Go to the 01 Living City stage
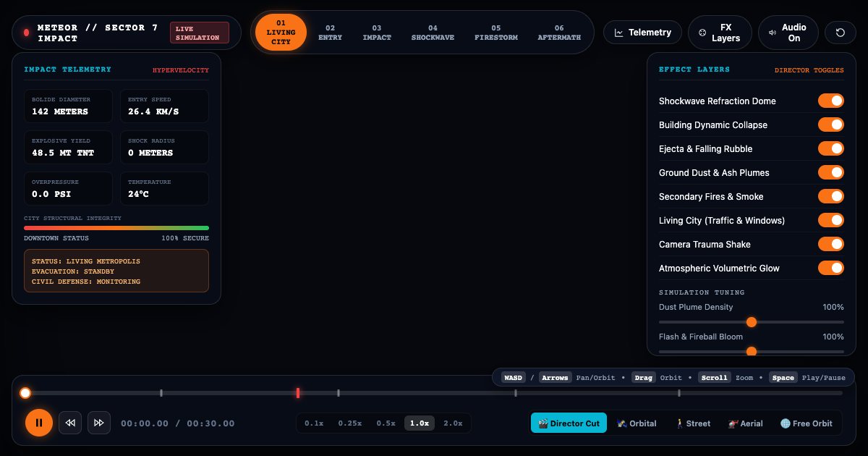This screenshot has width=868, height=456. [x=281, y=33]
